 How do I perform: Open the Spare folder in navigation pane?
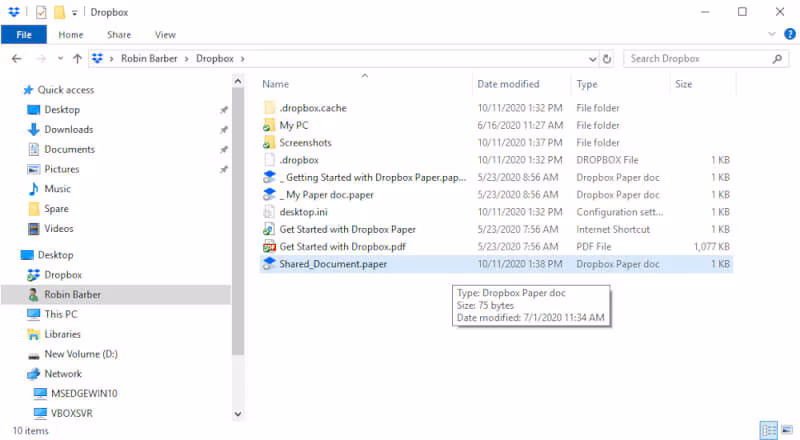pyautogui.click(x=56, y=209)
